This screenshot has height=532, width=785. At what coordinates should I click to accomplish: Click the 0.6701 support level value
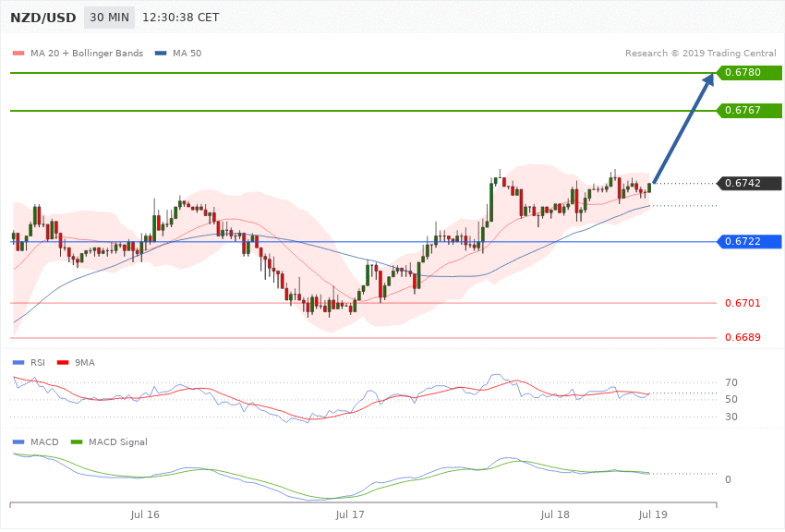click(x=743, y=303)
